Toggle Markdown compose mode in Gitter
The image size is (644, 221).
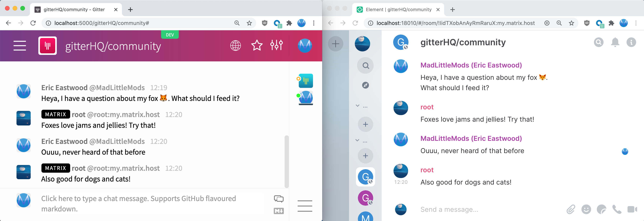278,211
